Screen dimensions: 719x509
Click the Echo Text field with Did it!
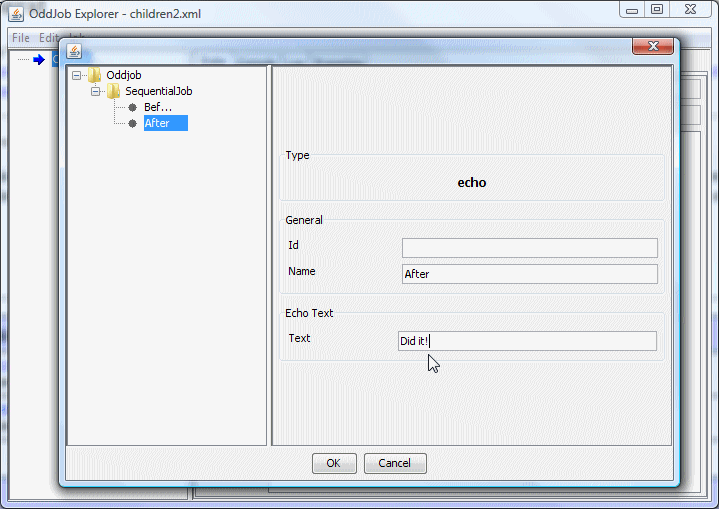527,341
